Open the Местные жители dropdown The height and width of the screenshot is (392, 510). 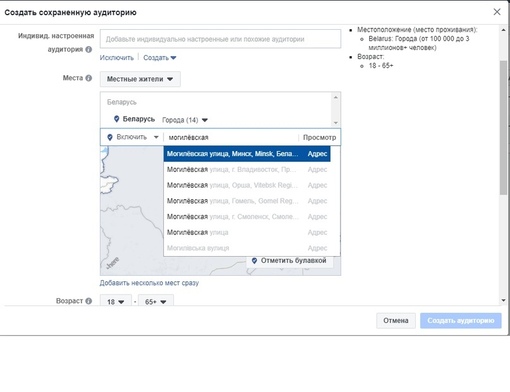[140, 79]
